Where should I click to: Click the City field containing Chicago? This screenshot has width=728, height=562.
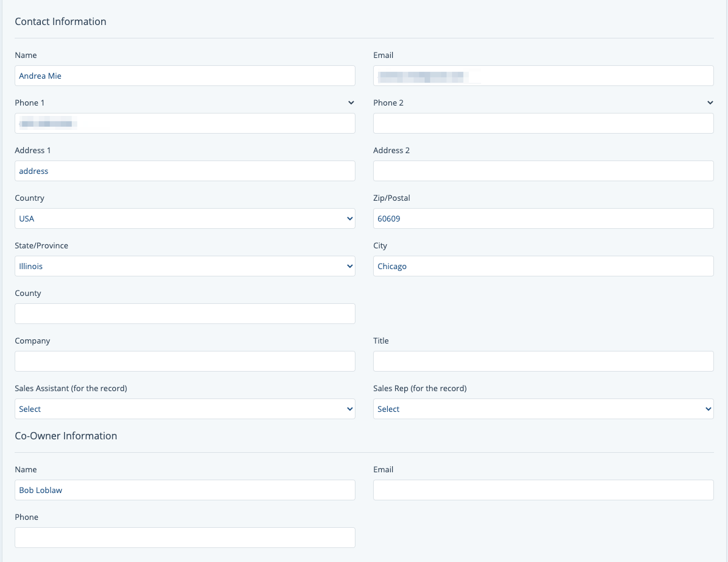(x=543, y=266)
